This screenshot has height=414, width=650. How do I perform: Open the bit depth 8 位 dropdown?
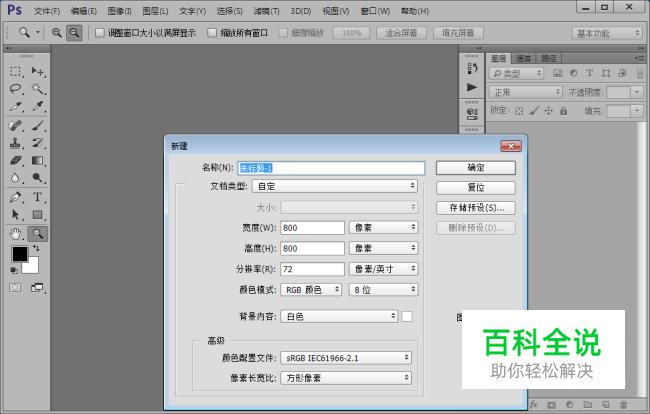click(x=383, y=290)
